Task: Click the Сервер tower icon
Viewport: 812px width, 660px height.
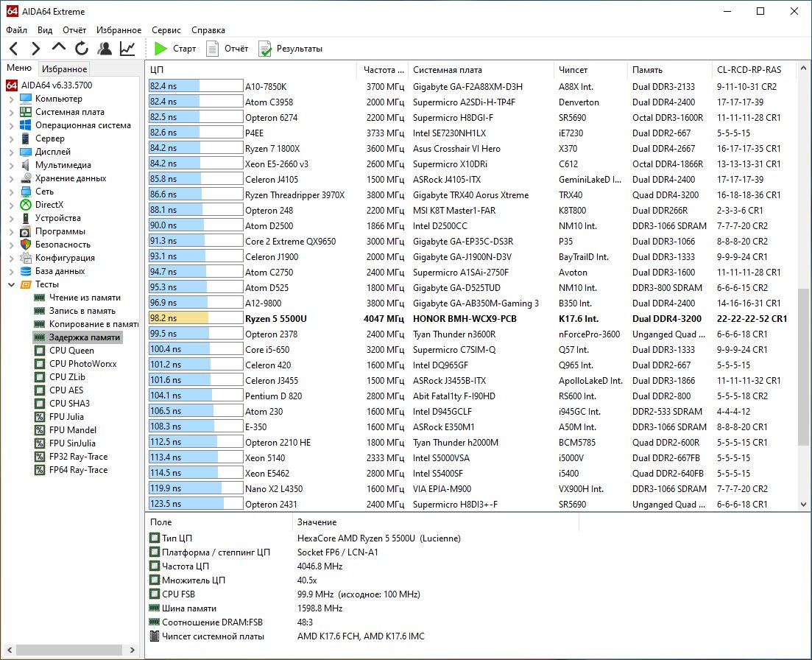Action: [25, 138]
